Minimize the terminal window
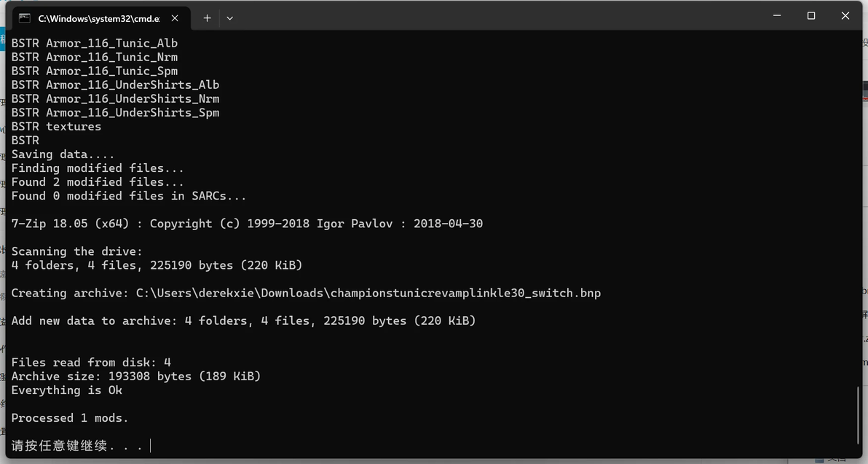Image resolution: width=868 pixels, height=464 pixels. 776,16
